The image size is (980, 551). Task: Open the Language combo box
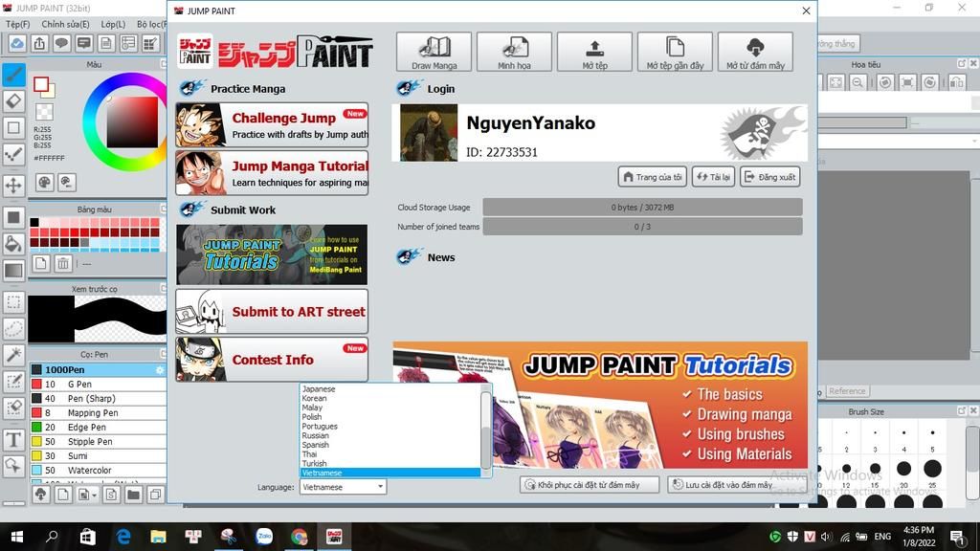344,487
